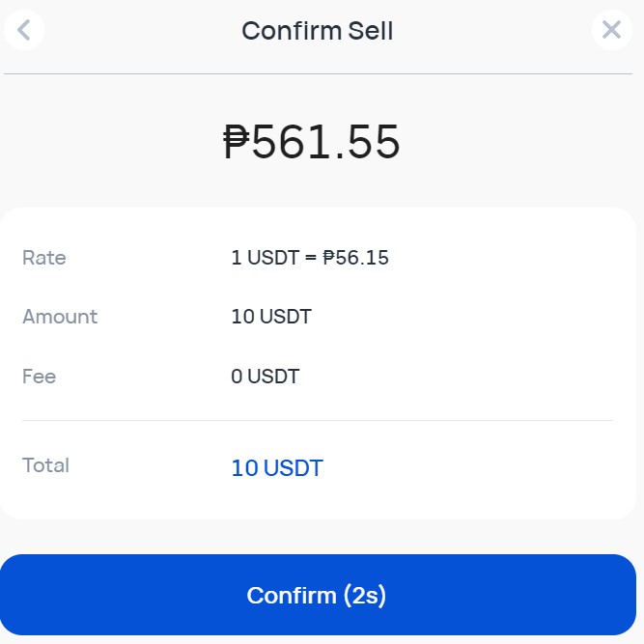Click the equals sign in the rate row
Viewport: 644px width, 644px height.
[311, 258]
